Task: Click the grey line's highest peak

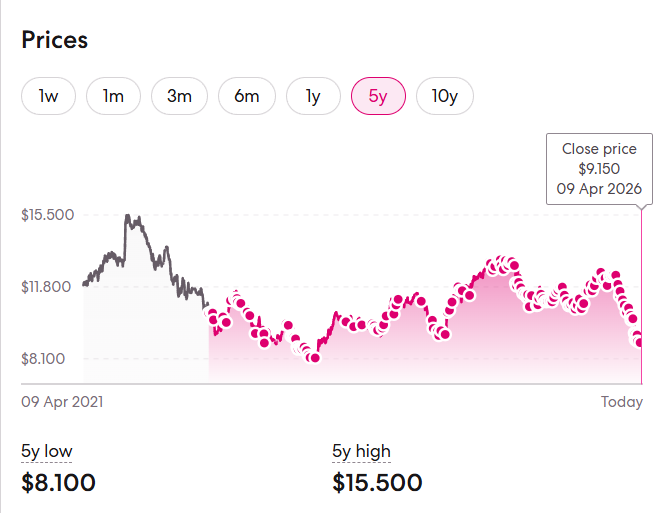Action: [127, 216]
